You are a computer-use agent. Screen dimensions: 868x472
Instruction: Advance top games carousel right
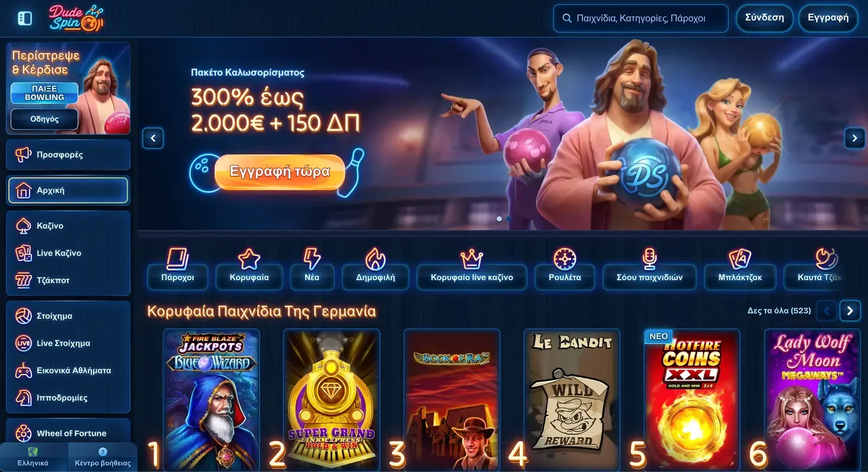click(850, 310)
